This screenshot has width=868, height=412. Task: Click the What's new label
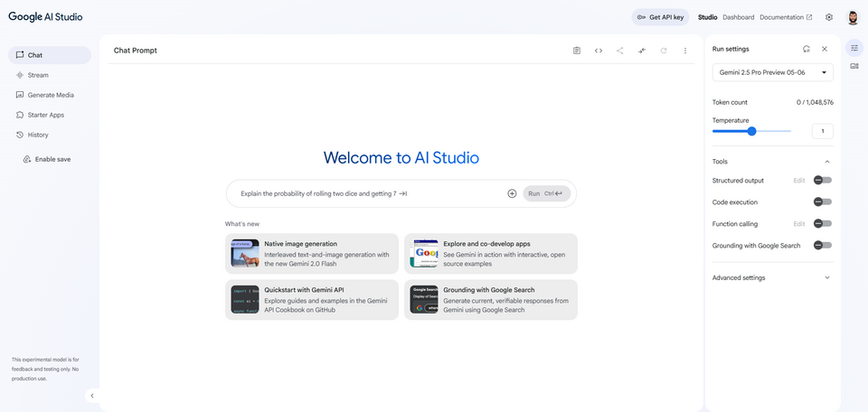pyautogui.click(x=242, y=224)
